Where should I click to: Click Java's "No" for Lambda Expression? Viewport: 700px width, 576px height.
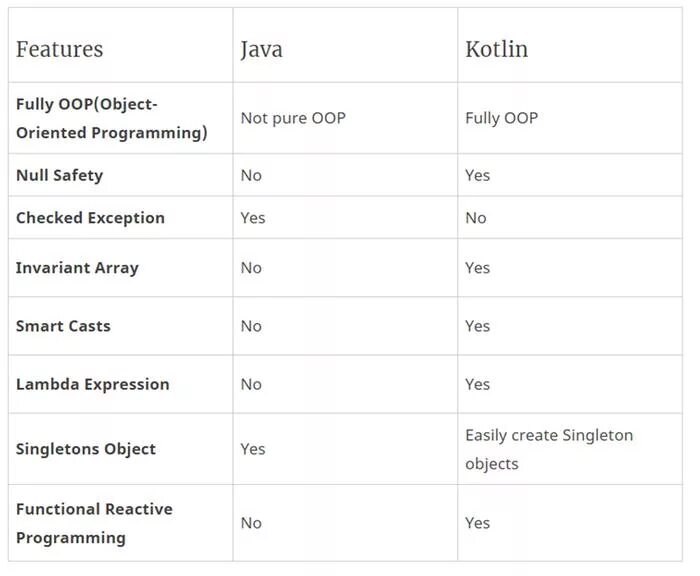251,384
